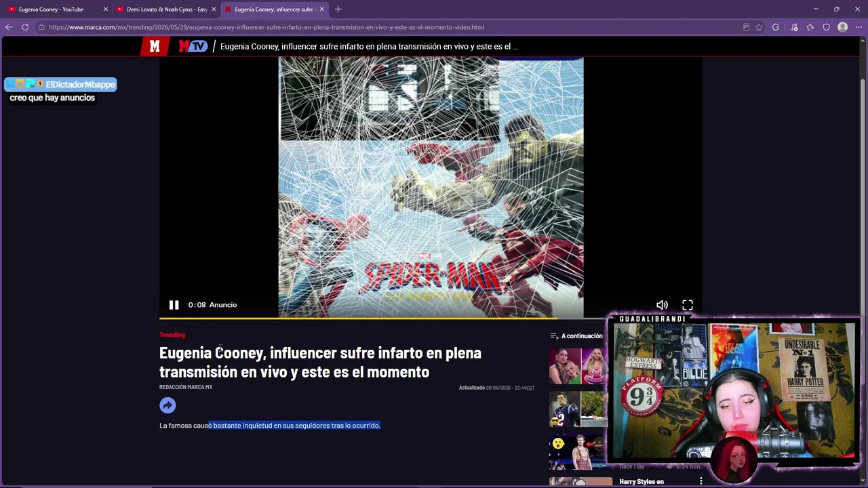Close the Eugenia Cooney - YouTube tab
Viewport: 868px width, 488px height.
(105, 9)
